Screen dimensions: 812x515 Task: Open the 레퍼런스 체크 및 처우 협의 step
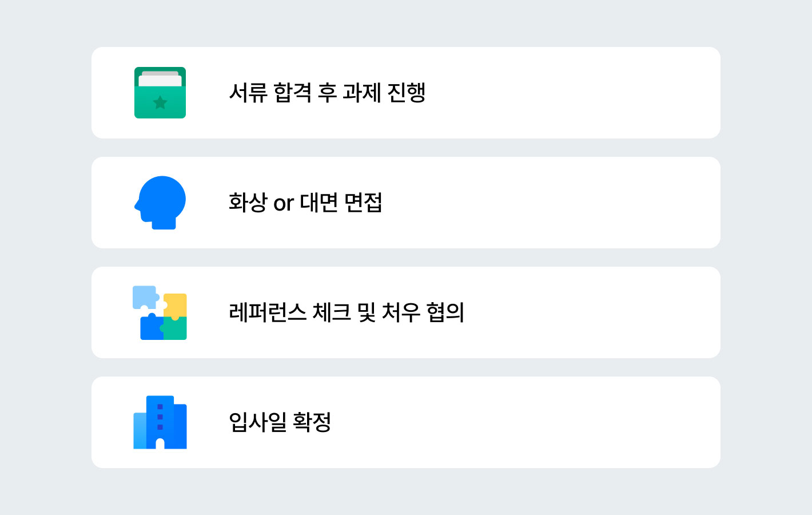click(x=406, y=312)
